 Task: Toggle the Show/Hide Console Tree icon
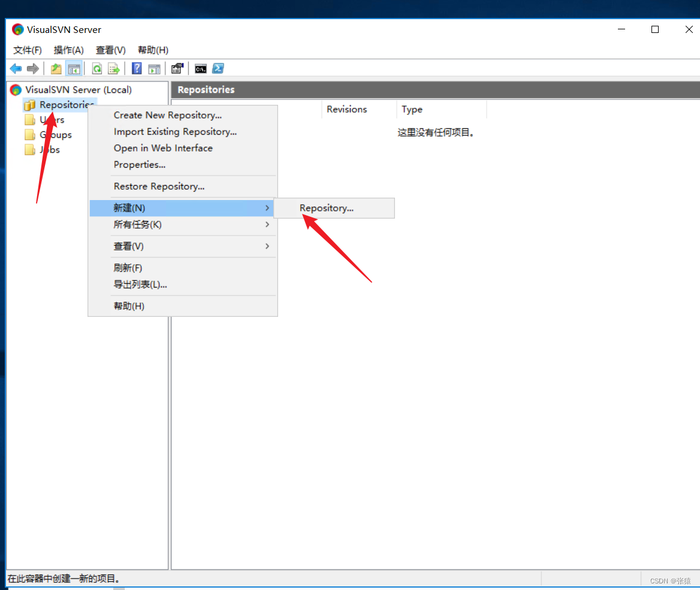tap(74, 69)
